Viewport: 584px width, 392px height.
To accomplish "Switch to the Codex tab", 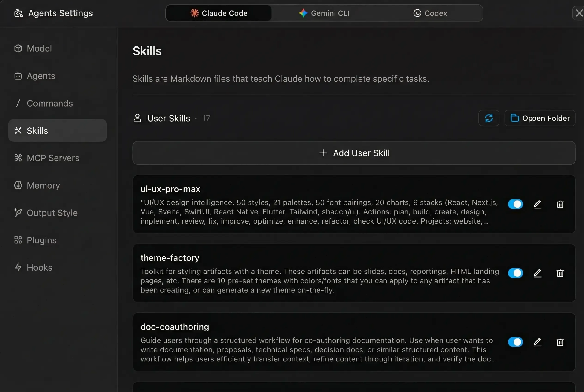I will 430,13.
